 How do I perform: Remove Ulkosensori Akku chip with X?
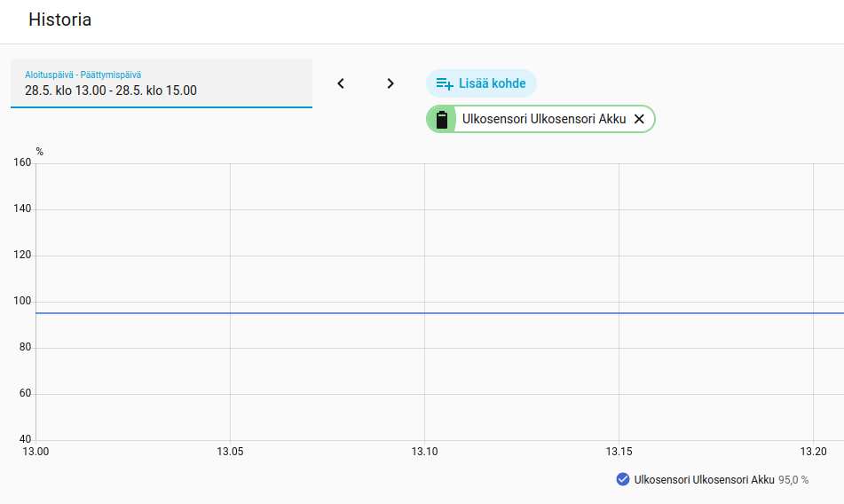tap(639, 119)
